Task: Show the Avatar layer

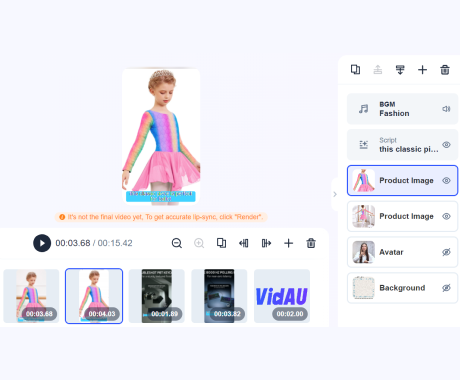Action: 446,252
